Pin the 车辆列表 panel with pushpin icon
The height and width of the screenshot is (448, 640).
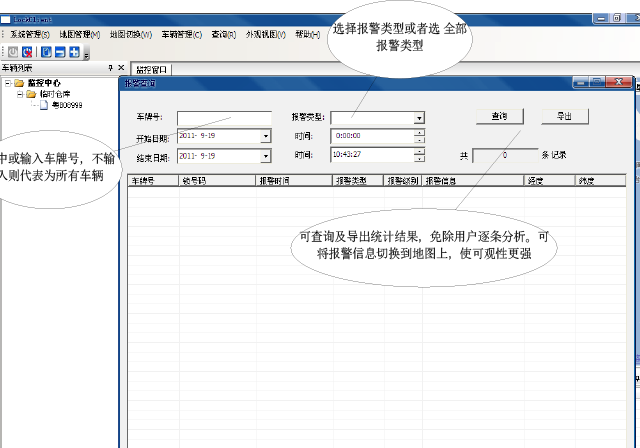coord(110,68)
